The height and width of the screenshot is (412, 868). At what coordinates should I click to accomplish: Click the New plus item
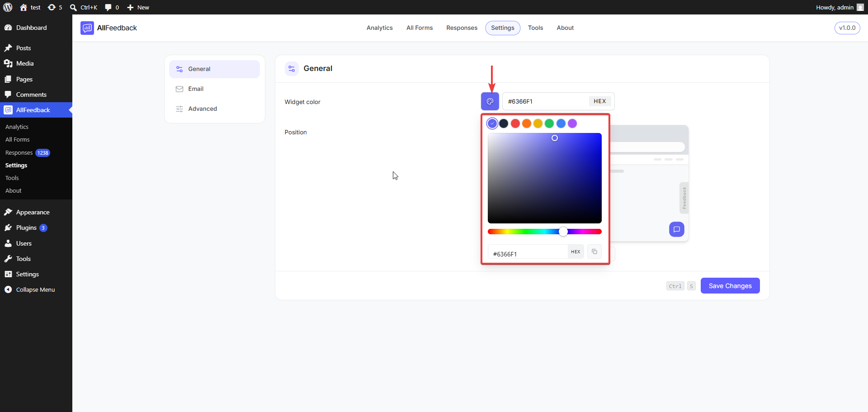pos(138,7)
